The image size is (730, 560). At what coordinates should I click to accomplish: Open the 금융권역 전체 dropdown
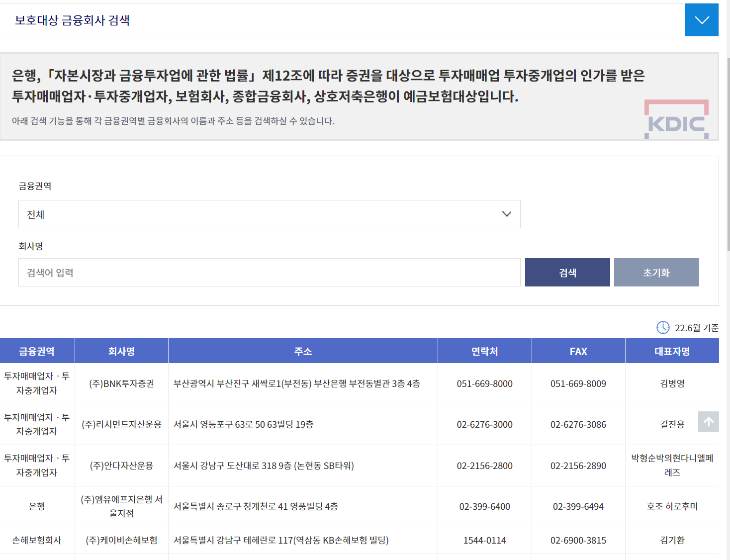pos(270,214)
